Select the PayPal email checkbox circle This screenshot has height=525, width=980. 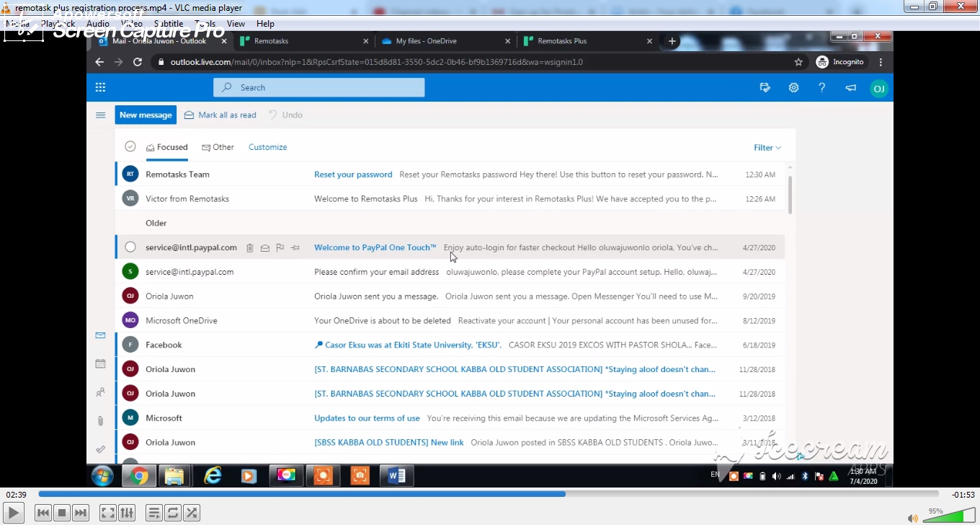point(130,247)
